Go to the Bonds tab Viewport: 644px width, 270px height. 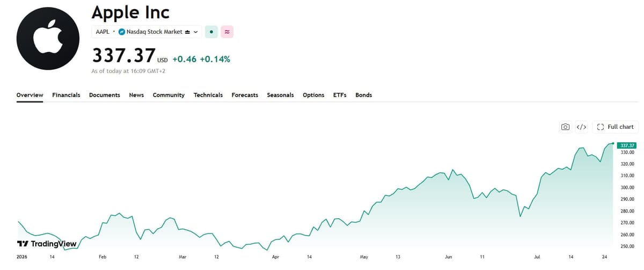tap(363, 95)
